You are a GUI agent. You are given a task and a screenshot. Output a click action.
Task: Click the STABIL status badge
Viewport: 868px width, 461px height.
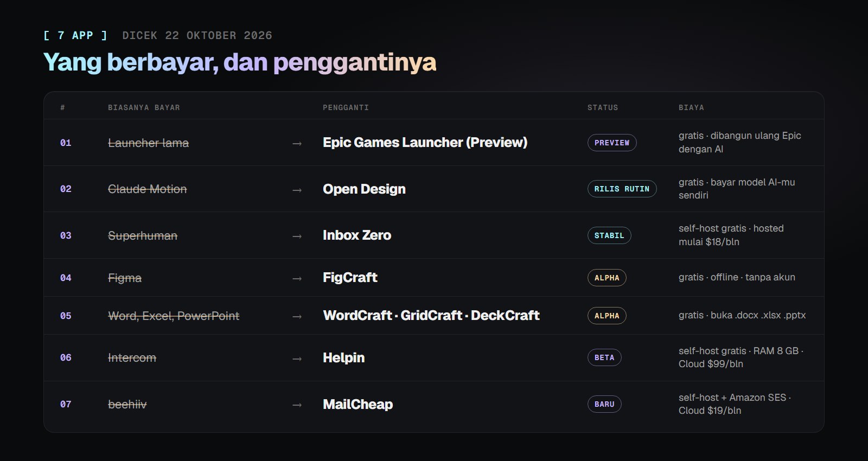click(609, 235)
